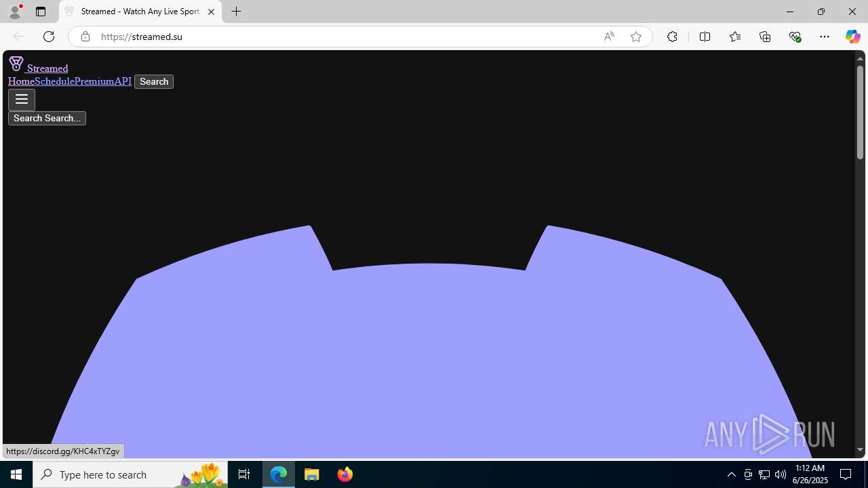Screen dimensions: 868x488
Task: Click page scrollbar down arrow
Action: point(860,449)
